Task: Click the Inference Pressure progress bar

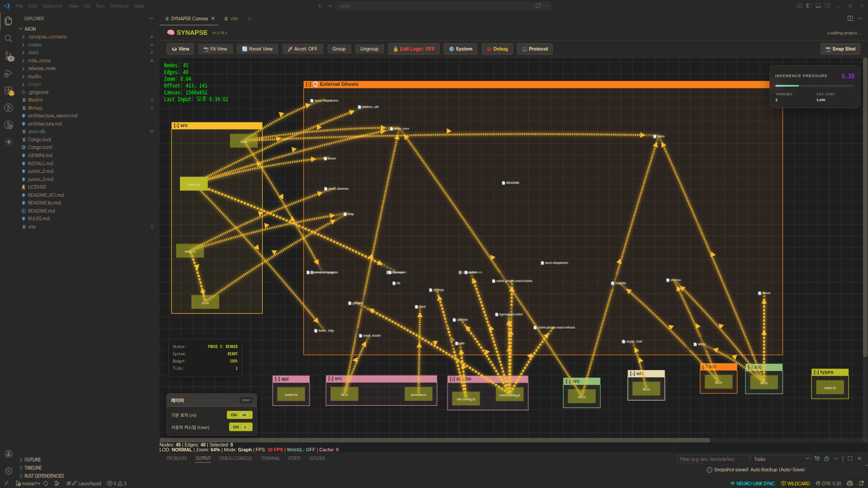Action: point(814,85)
